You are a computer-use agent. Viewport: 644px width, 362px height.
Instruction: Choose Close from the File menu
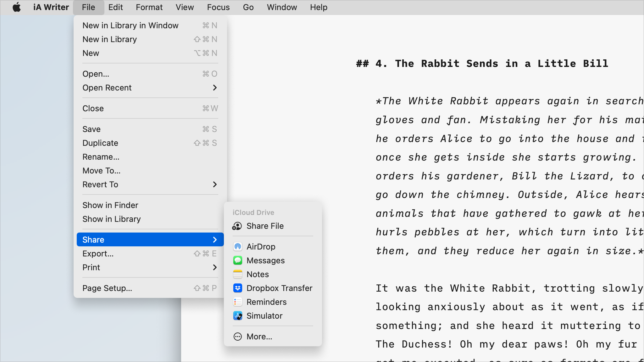click(150, 108)
